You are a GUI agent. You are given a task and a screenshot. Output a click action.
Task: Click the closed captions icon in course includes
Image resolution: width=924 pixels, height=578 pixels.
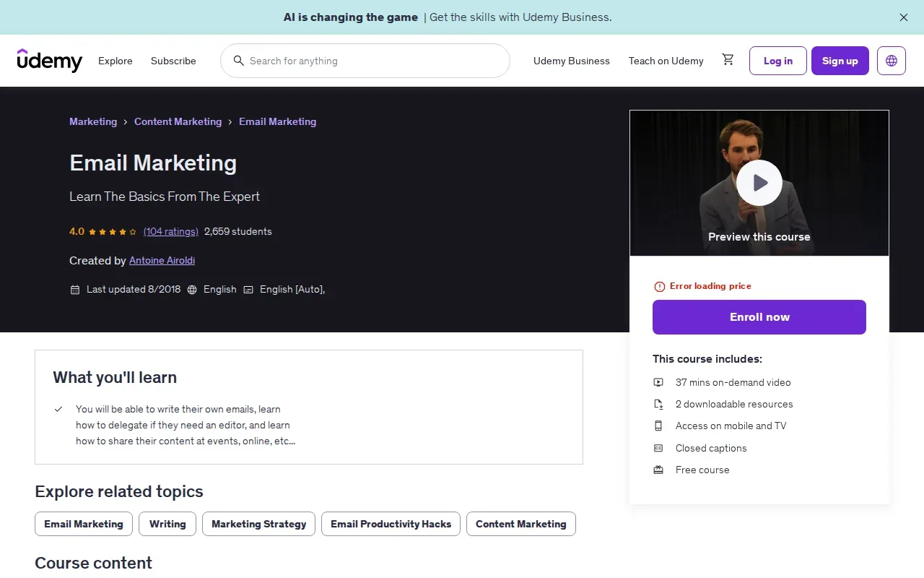658,448
